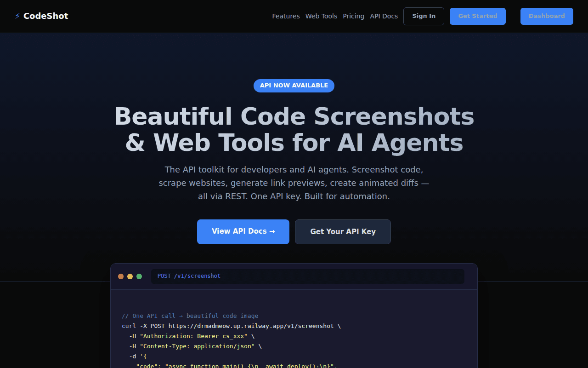Screen dimensions: 588x368
Task: Click Get Your API Key button
Action: [343, 231]
